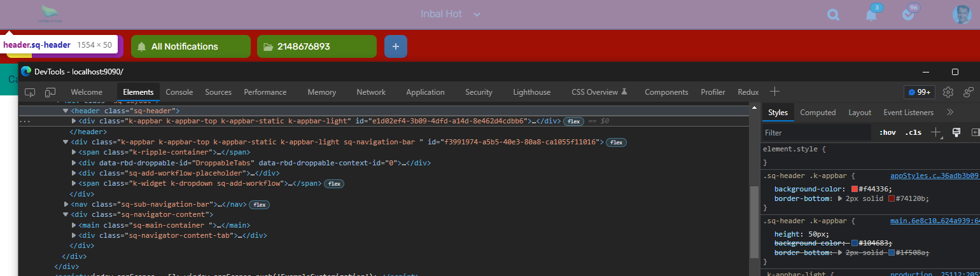This screenshot has height=276, width=980.
Task: Open the Profiler tab
Action: pos(713,92)
